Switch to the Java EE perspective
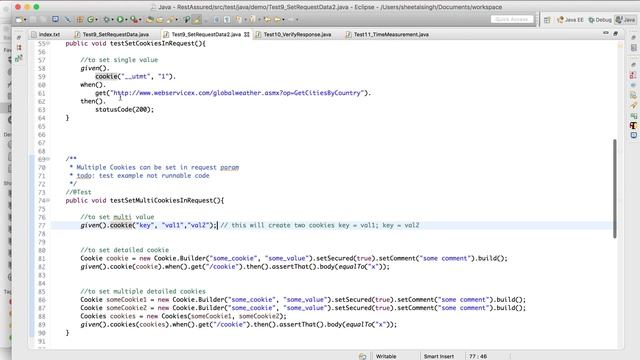 [x=570, y=20]
